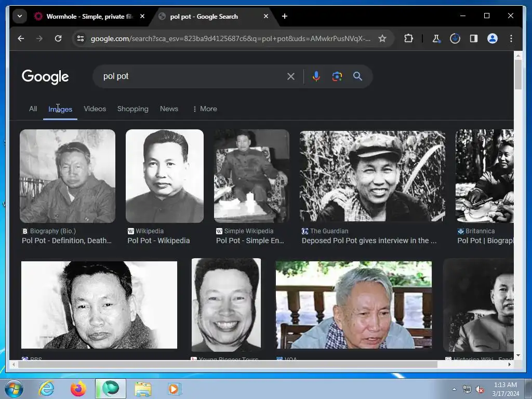The width and height of the screenshot is (532, 399).
Task: Open The Guardian image thumbnail
Action: coord(372,176)
